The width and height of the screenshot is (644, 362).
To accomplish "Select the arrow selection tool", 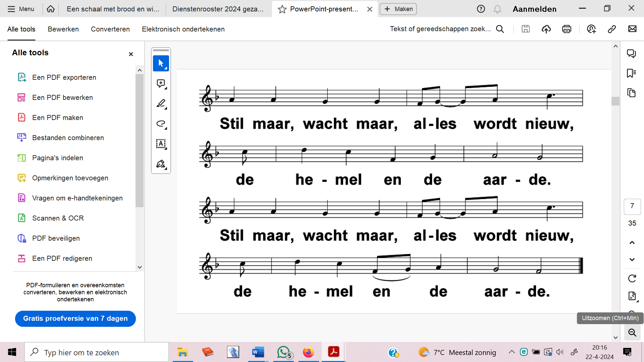I will point(161,63).
